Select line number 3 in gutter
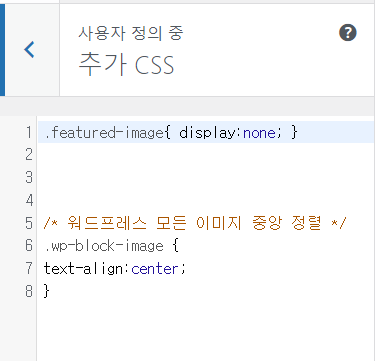This screenshot has width=375, height=361. coord(29,177)
